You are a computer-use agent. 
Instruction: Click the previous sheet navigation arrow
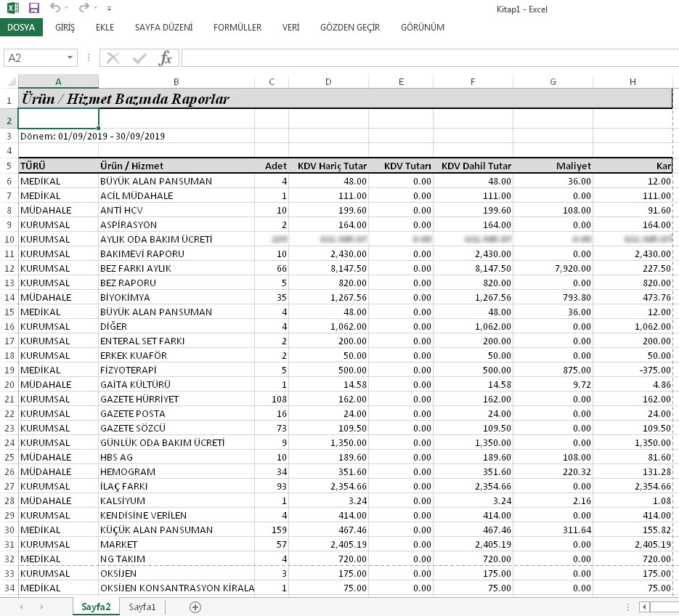click(21, 607)
